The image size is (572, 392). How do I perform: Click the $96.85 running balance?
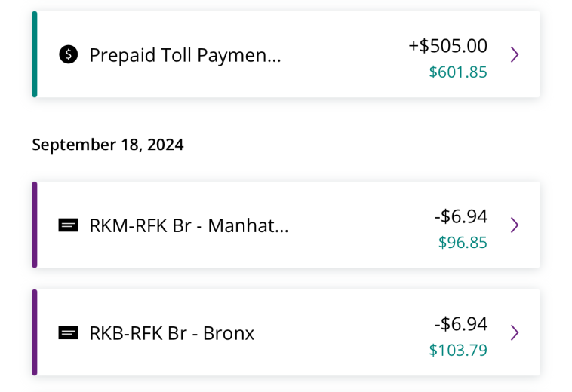pyautogui.click(x=463, y=243)
